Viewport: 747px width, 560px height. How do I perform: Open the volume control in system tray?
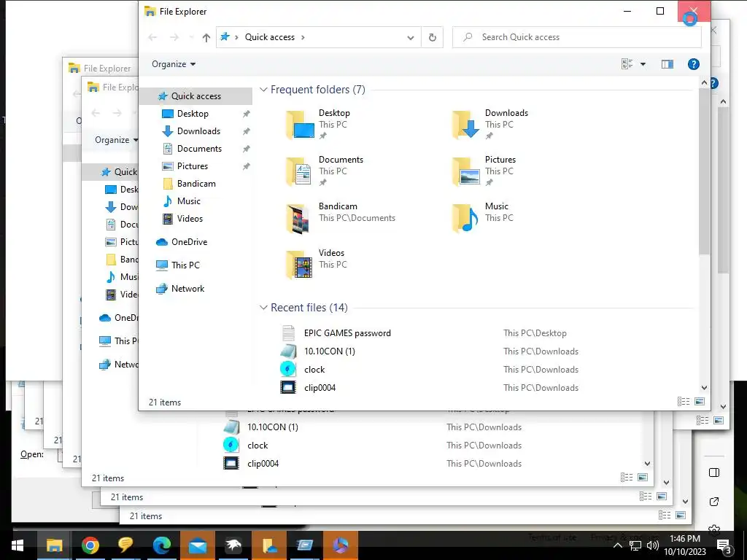[x=653, y=545]
